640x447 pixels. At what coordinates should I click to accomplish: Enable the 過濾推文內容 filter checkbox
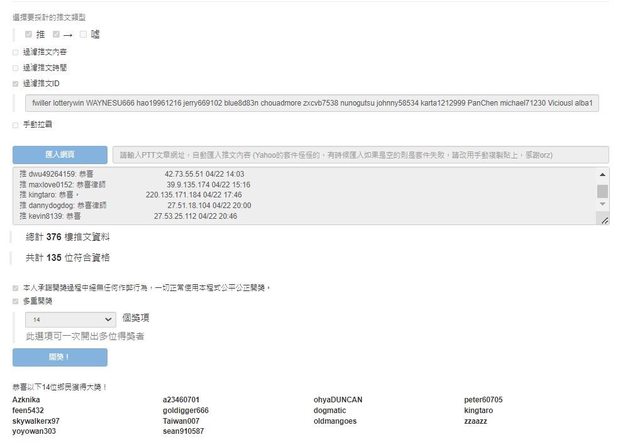(15, 52)
